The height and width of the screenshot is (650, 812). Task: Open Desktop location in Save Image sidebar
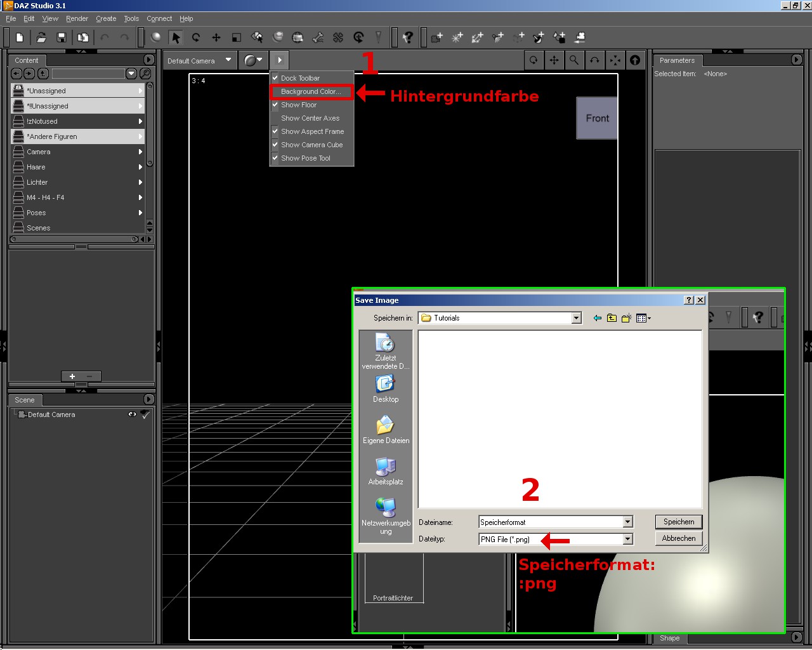pos(386,388)
